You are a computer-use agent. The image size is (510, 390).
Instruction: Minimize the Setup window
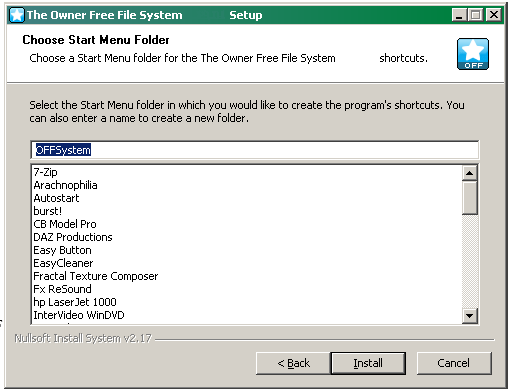coord(459,15)
